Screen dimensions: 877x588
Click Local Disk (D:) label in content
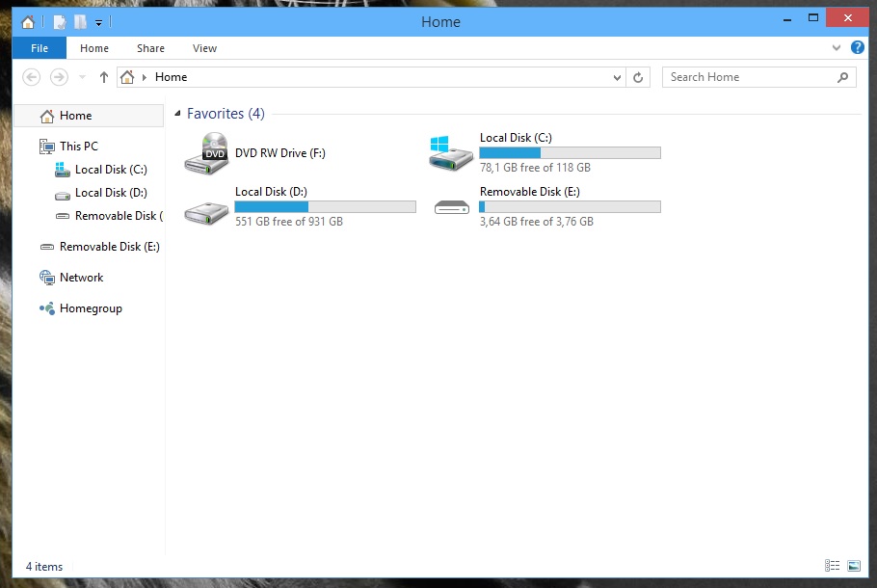pos(271,192)
